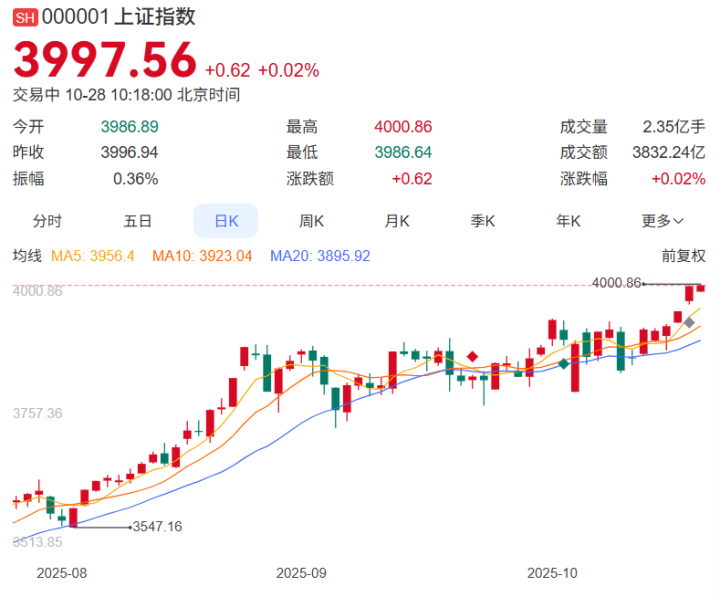Click the 4000.86 high annotation on chart

point(616,283)
